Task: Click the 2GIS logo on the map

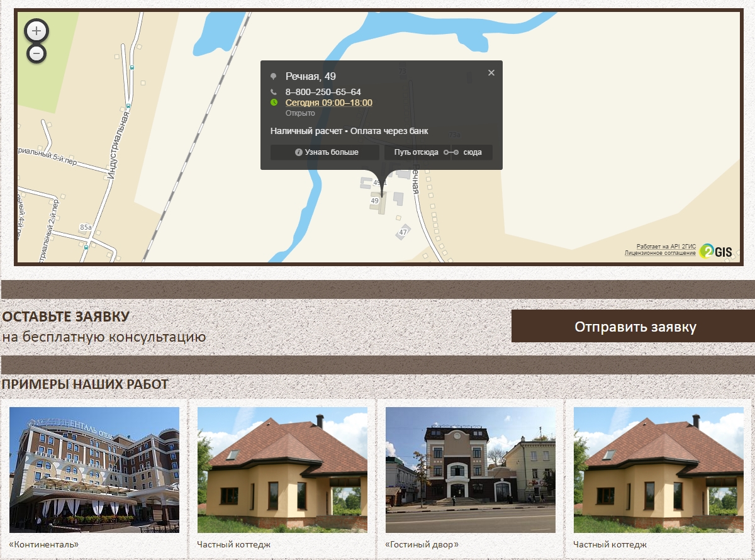Action: coord(716,251)
